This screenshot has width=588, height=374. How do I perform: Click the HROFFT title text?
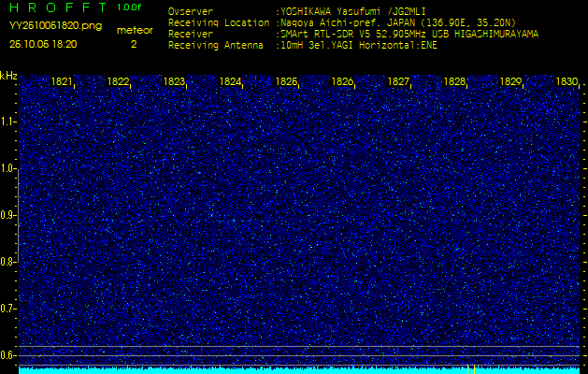point(59,7)
